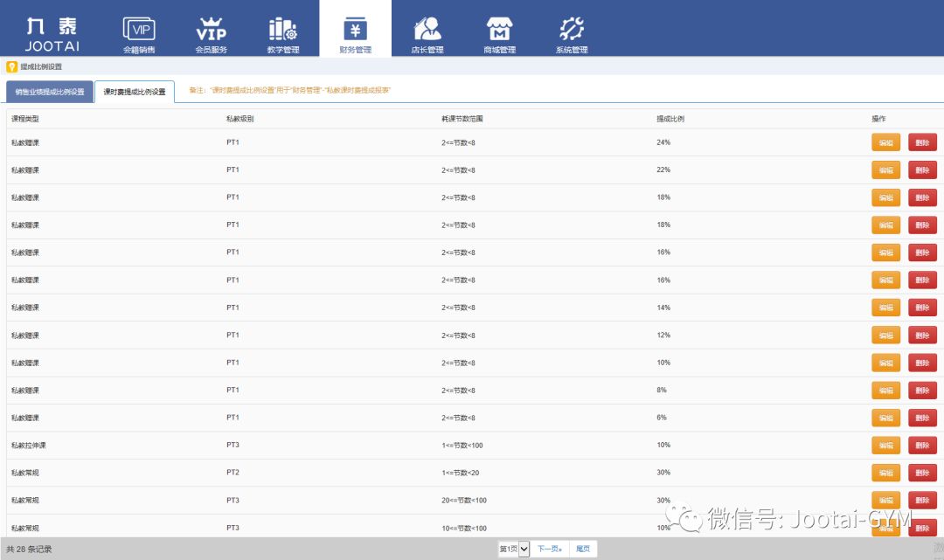Click the orange 备注 note text
This screenshot has width=944, height=560.
[289, 90]
